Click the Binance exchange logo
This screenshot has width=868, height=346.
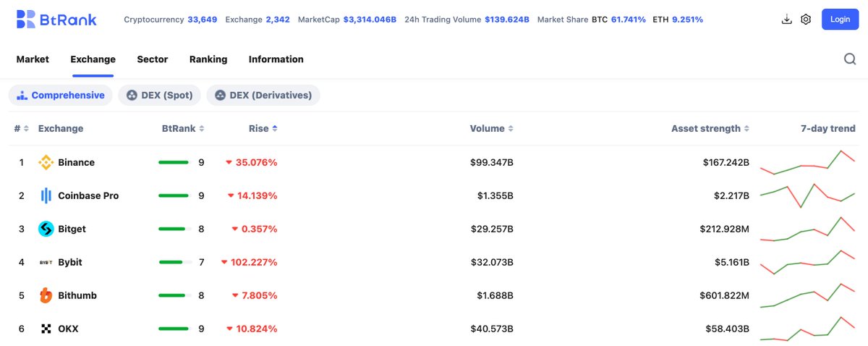click(x=46, y=162)
